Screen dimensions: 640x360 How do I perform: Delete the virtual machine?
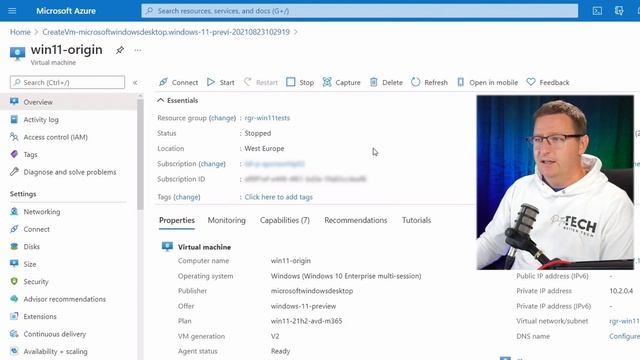point(386,82)
